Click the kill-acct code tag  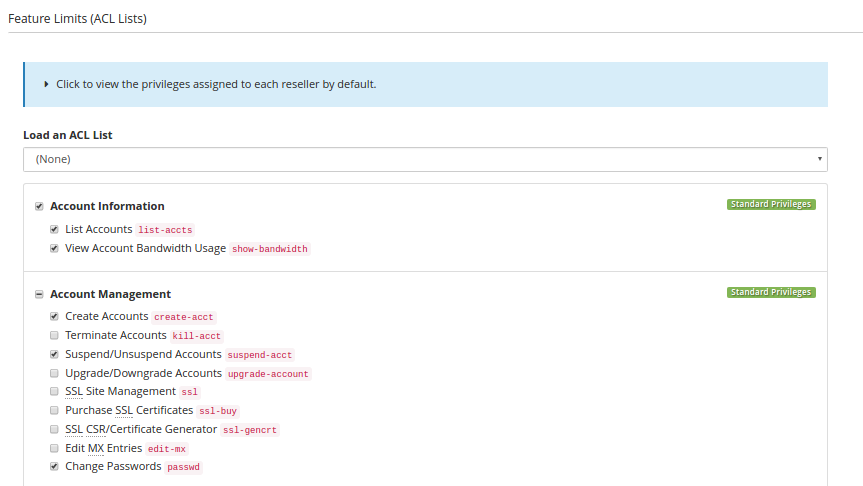(197, 336)
